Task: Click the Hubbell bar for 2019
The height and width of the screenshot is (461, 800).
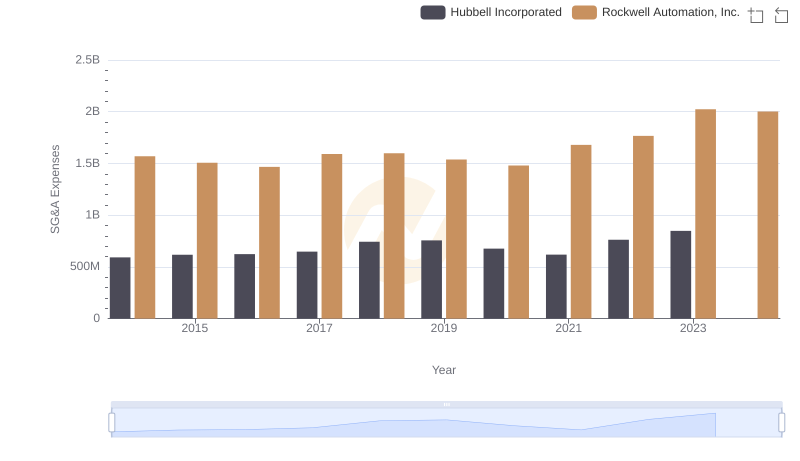Action: [432, 279]
